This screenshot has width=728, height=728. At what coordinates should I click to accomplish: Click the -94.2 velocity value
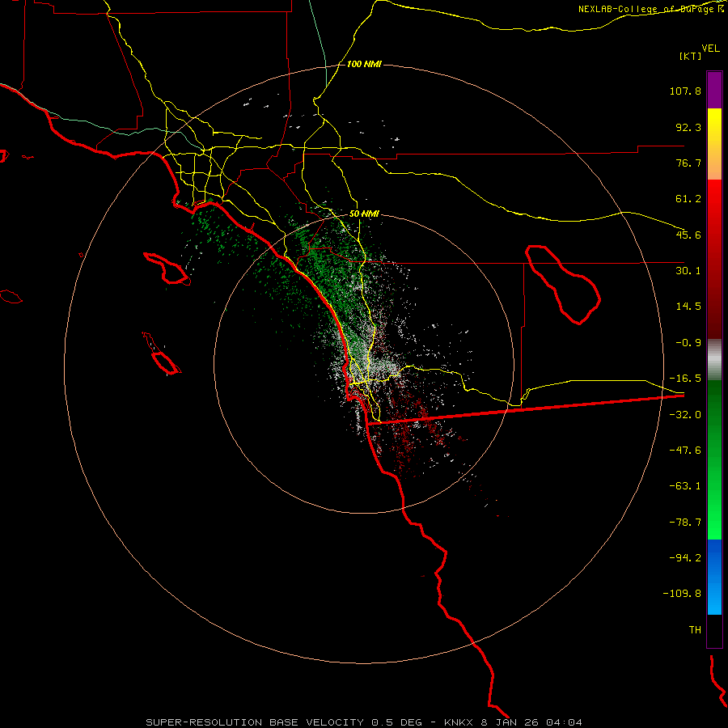click(x=685, y=557)
